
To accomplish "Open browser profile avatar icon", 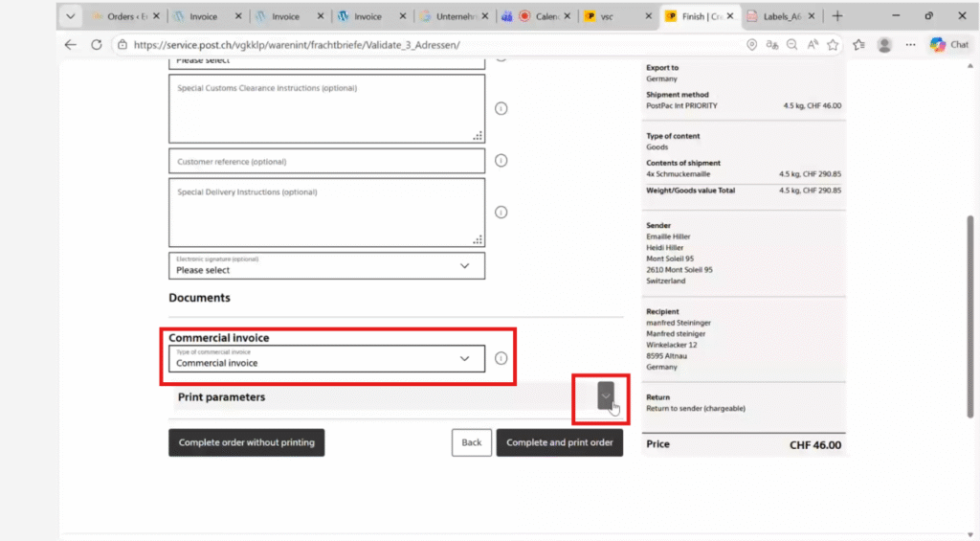I will pos(885,45).
